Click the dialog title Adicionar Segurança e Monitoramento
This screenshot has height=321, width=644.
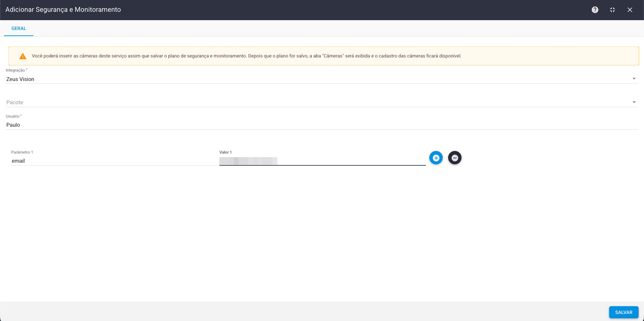(63, 10)
